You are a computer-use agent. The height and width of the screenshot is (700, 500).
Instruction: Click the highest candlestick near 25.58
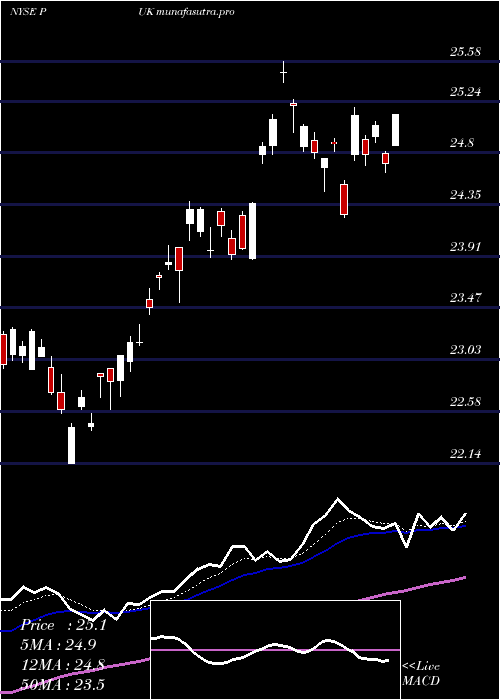(x=283, y=72)
